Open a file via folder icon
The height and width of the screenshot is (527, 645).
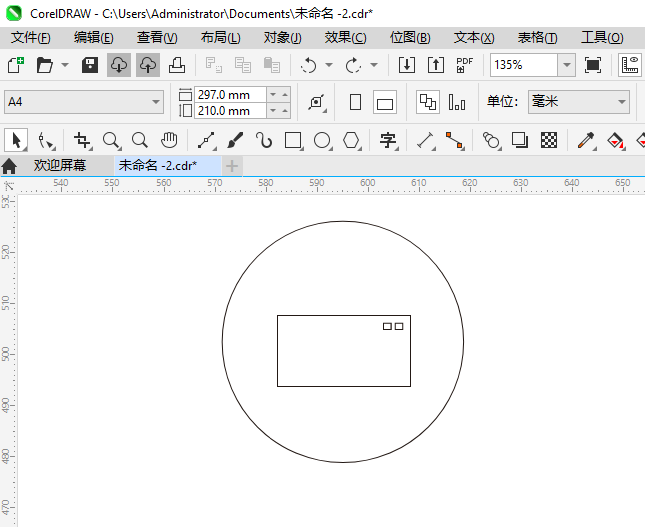(x=44, y=65)
